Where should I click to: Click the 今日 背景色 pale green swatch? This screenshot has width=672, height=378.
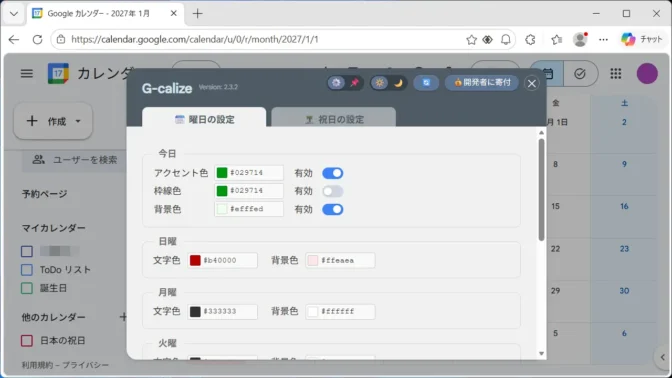click(222, 209)
